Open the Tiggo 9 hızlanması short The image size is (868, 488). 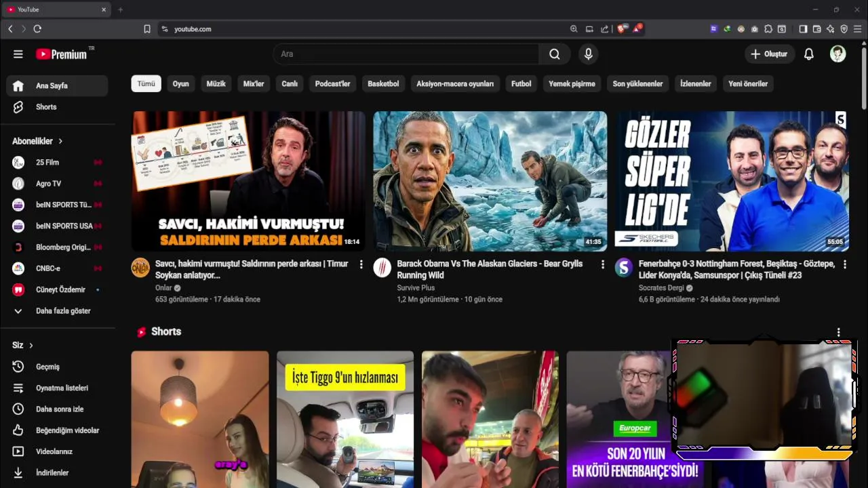coord(345,419)
